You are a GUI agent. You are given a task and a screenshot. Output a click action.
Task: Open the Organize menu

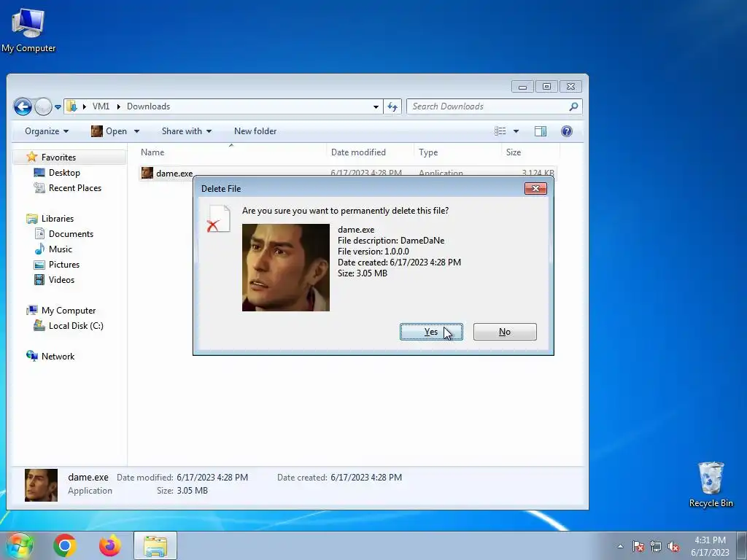[47, 131]
